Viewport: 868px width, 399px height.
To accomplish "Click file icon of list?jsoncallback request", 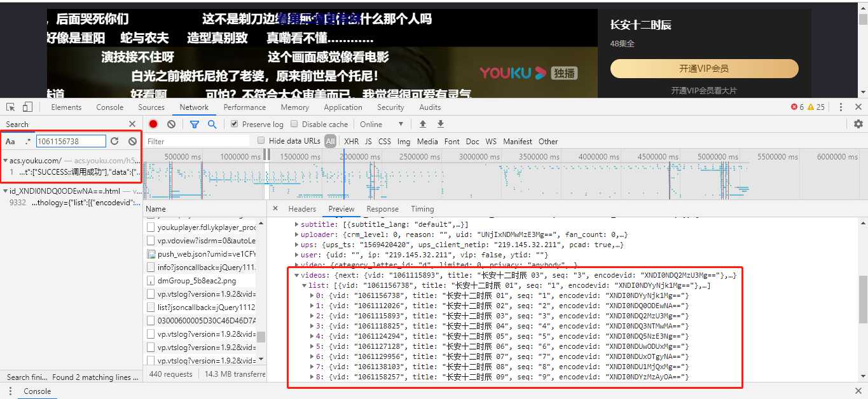I will 151,307.
